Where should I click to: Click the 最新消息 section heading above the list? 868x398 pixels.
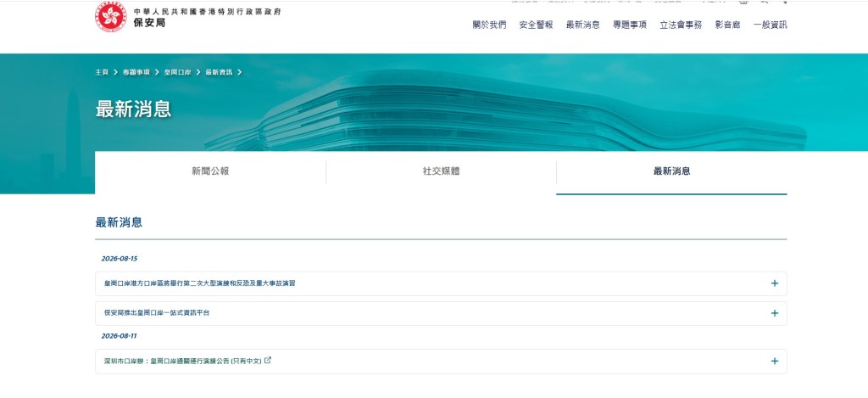119,223
